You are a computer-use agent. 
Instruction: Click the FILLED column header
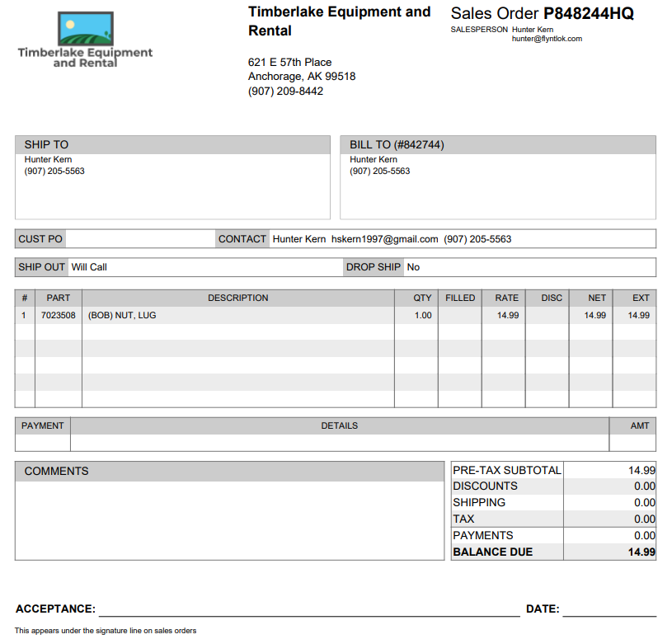pos(460,298)
